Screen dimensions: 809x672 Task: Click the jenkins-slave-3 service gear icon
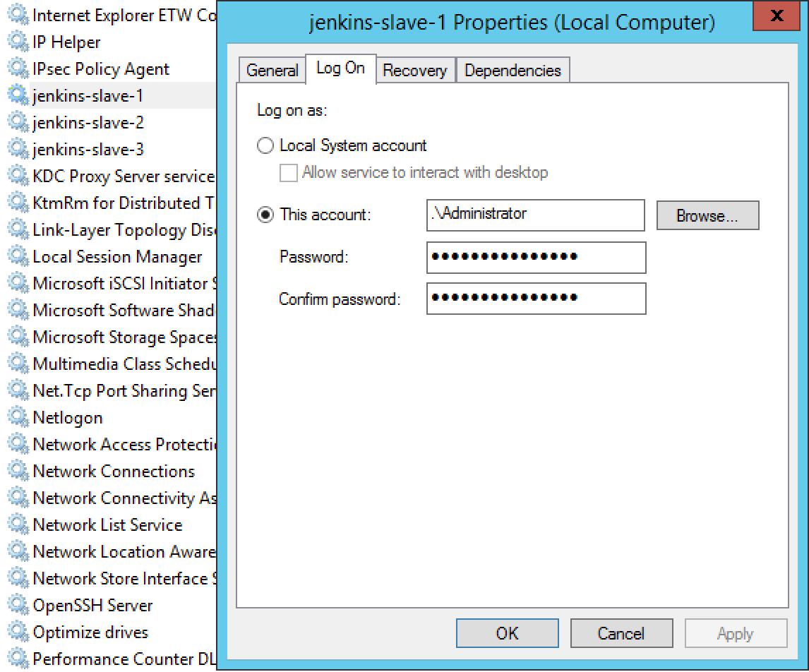(x=18, y=149)
